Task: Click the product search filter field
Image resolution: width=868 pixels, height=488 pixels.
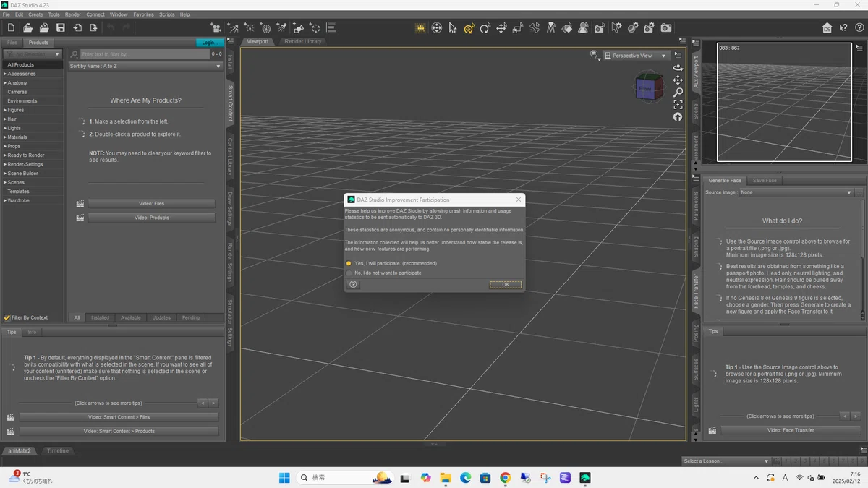Action: coord(145,54)
